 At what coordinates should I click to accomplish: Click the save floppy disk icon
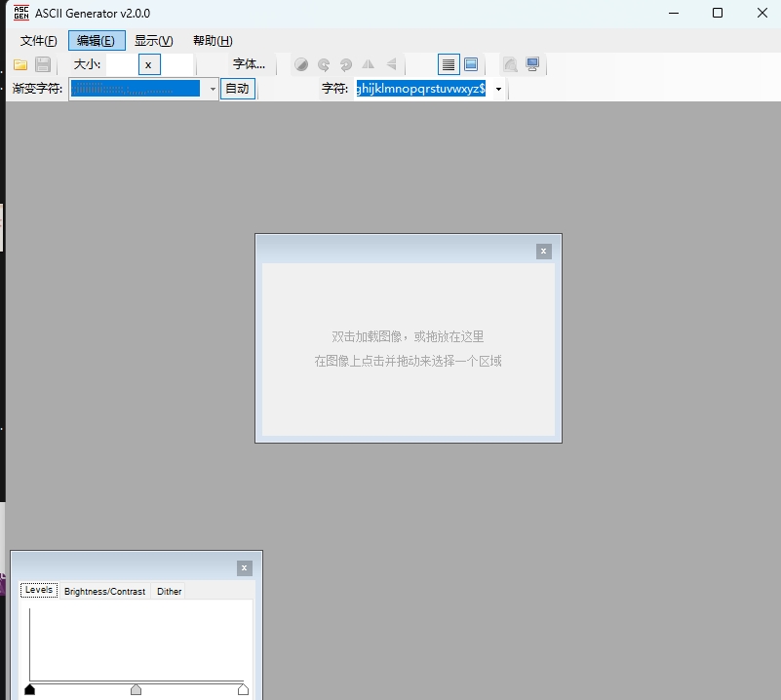43,64
